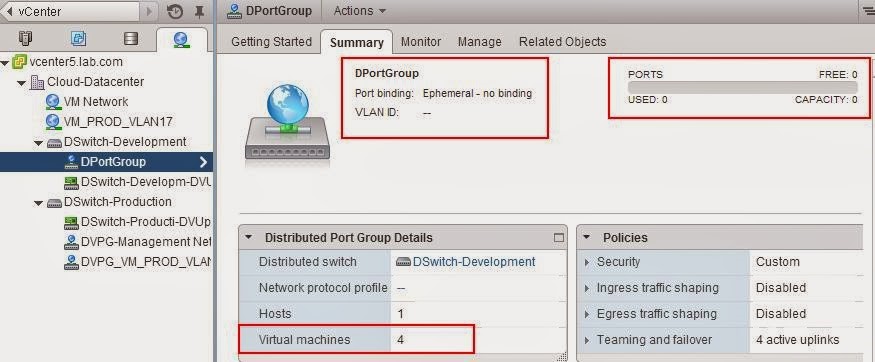Open the top-right panel options menu icon
This screenshot has height=362, width=875.
coord(868,11)
